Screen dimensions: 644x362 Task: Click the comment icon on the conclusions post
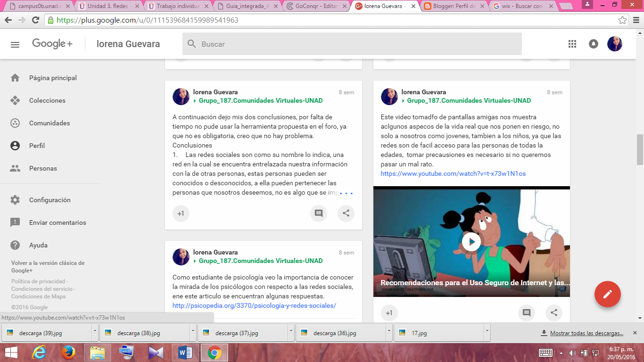coord(319,214)
